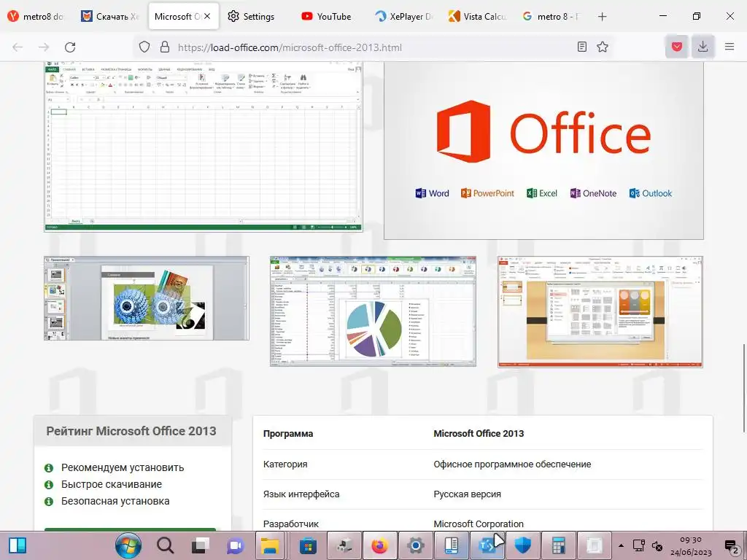Click Безопасная установка list item
747x560 pixels.
tap(115, 501)
